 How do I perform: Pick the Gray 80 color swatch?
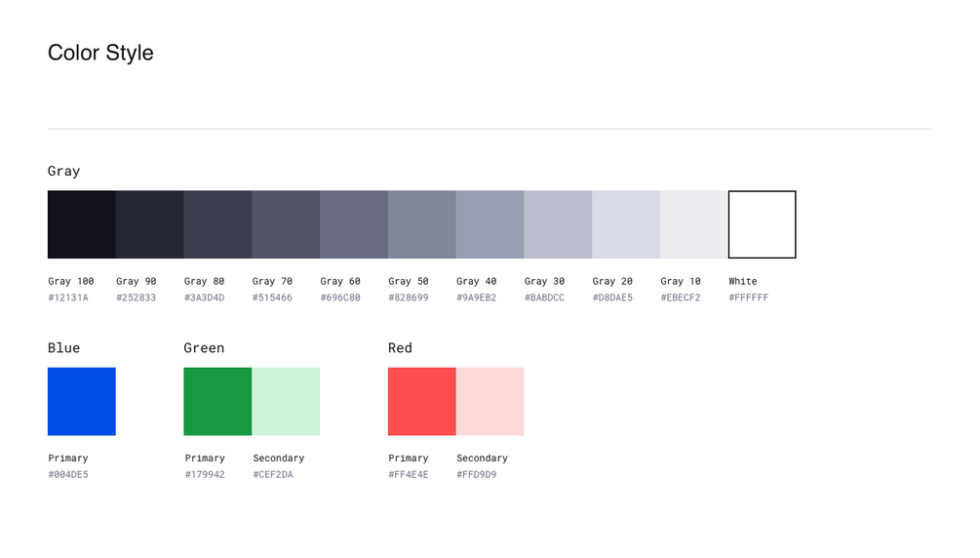tap(218, 224)
